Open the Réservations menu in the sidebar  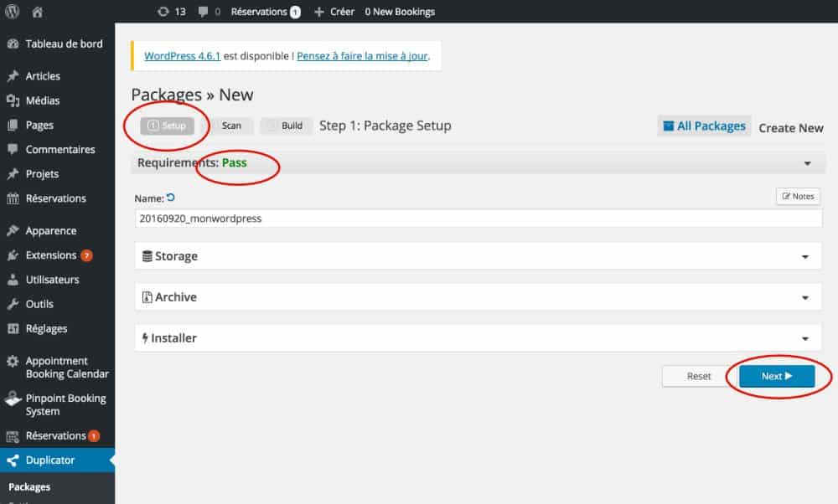54,198
